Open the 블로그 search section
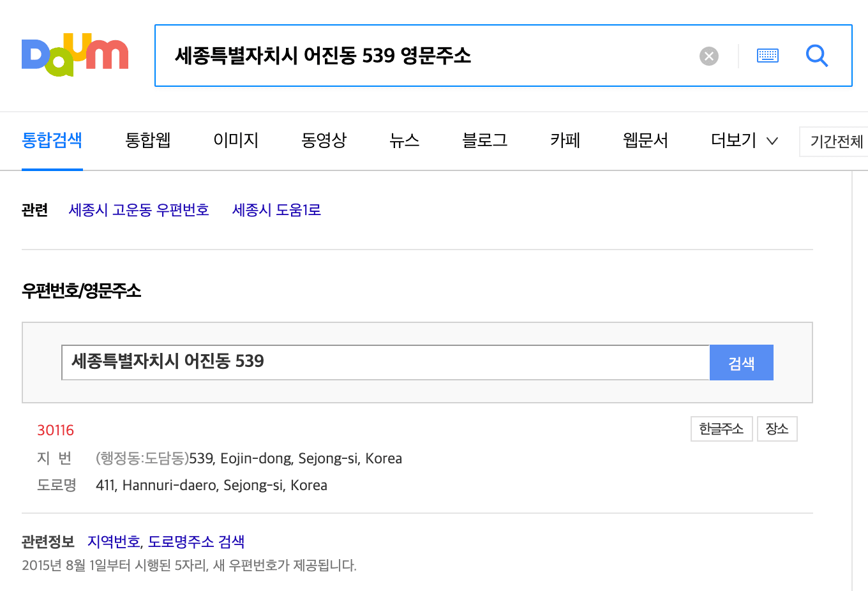Image resolution: width=868 pixels, height=591 pixels. tap(484, 140)
